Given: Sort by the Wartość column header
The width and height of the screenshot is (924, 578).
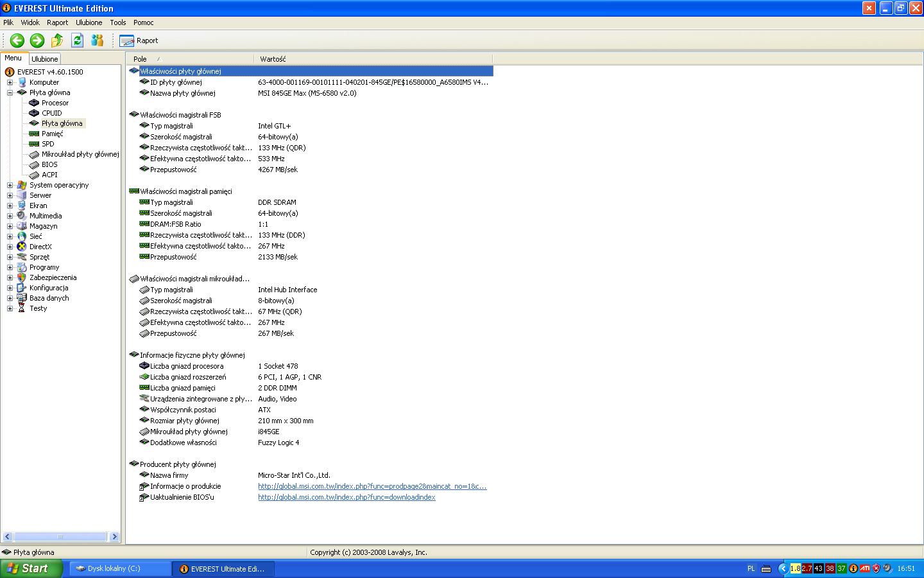Looking at the screenshot, I should [x=373, y=59].
